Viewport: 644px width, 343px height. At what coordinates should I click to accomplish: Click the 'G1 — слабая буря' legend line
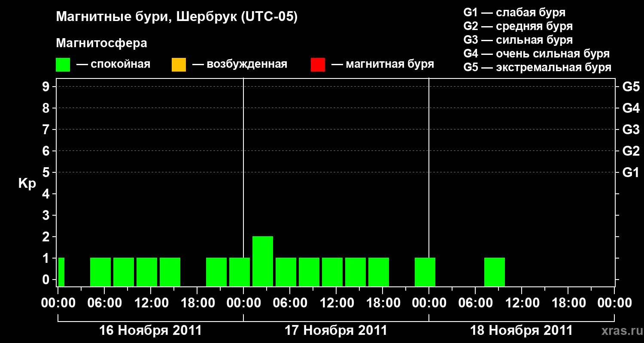click(514, 12)
